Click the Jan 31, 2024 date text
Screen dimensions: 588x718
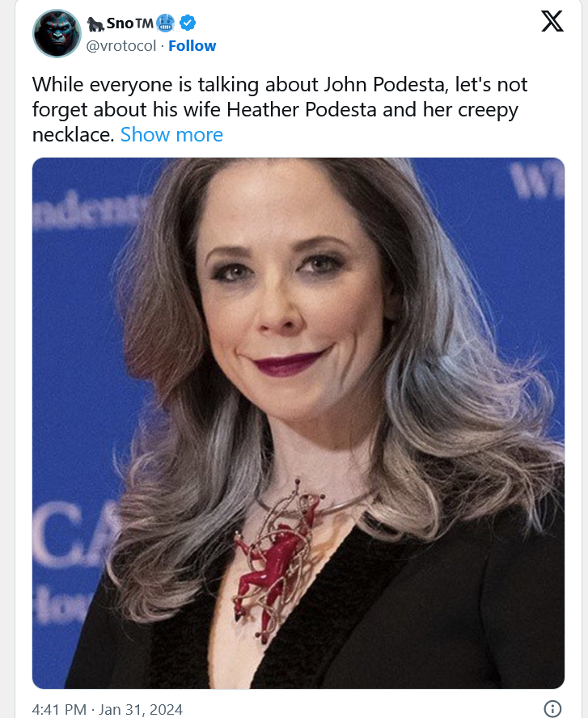click(141, 709)
